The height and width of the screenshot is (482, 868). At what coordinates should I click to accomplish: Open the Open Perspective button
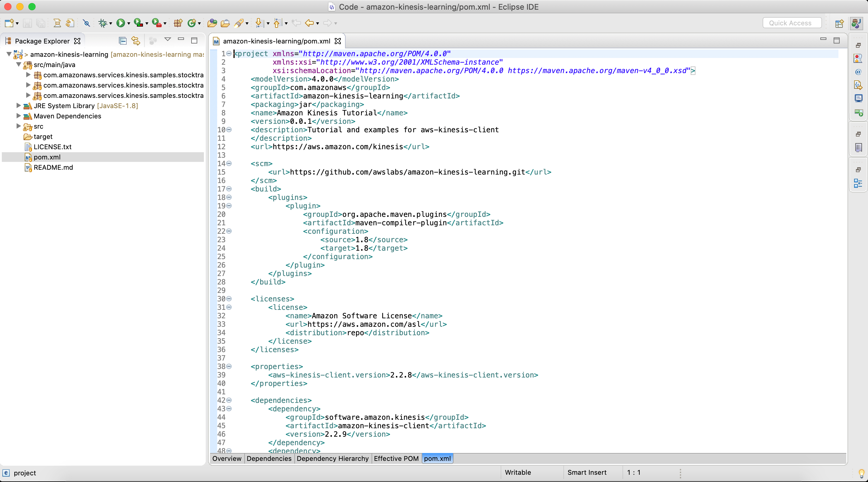click(839, 23)
